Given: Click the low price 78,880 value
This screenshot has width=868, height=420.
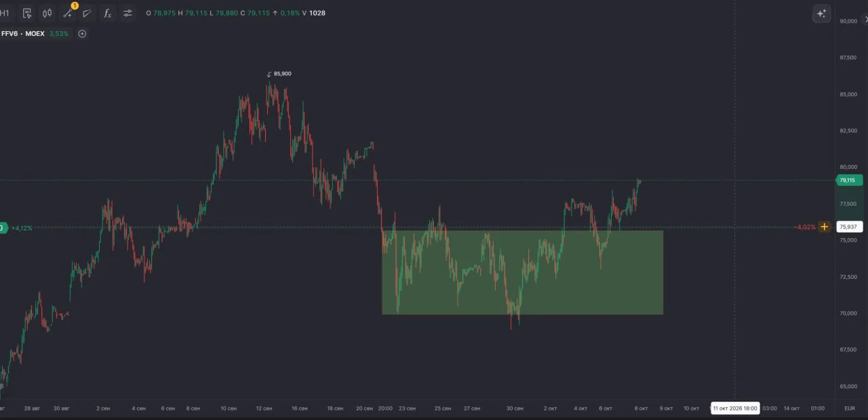Looking at the screenshot, I should point(228,13).
